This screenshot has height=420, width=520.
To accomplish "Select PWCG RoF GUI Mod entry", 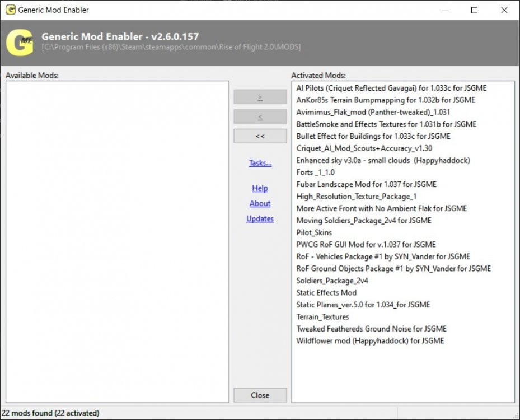I will [366, 244].
